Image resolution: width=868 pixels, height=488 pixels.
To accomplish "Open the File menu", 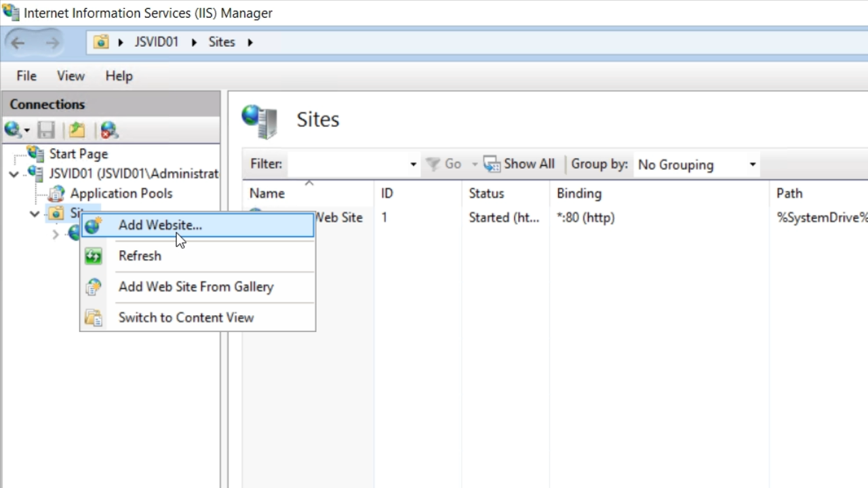I will click(x=26, y=76).
